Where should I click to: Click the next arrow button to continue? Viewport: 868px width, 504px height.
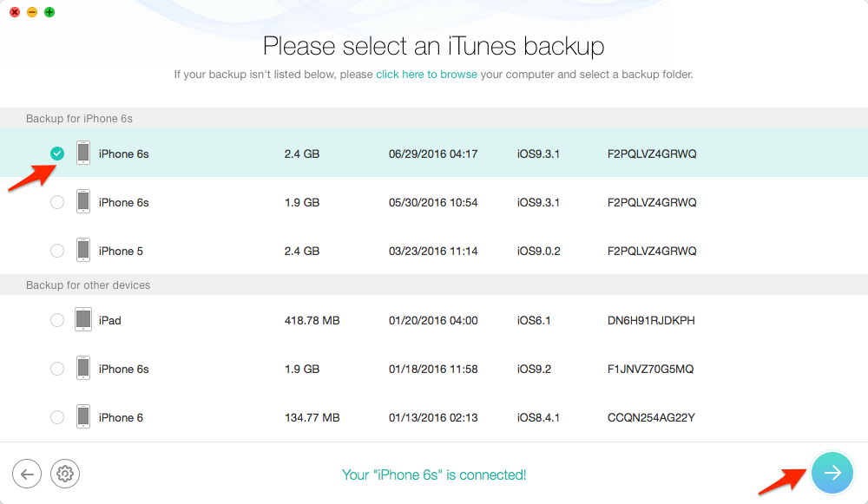[832, 473]
